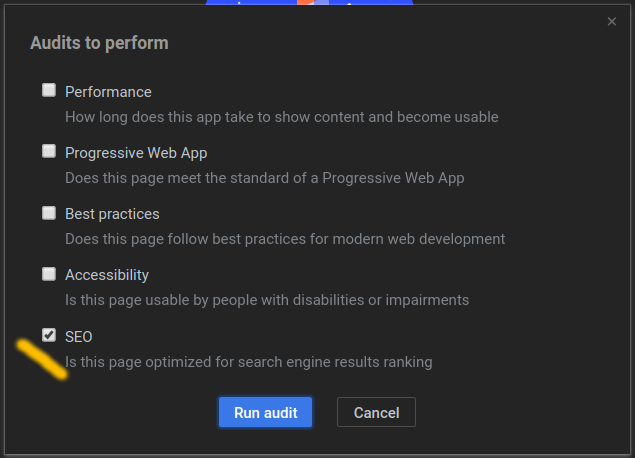Screen dimensions: 635x458
Task: Click the Performance label text
Action: [108, 92]
